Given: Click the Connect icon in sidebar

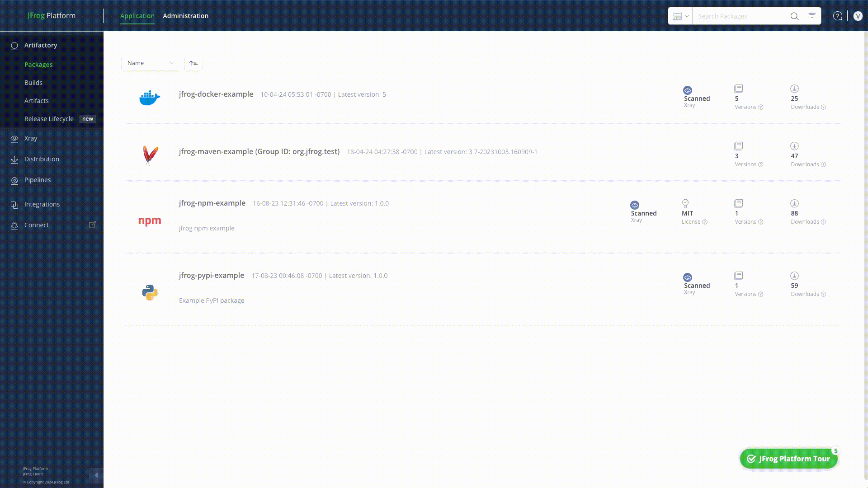Looking at the screenshot, I should pyautogui.click(x=14, y=225).
